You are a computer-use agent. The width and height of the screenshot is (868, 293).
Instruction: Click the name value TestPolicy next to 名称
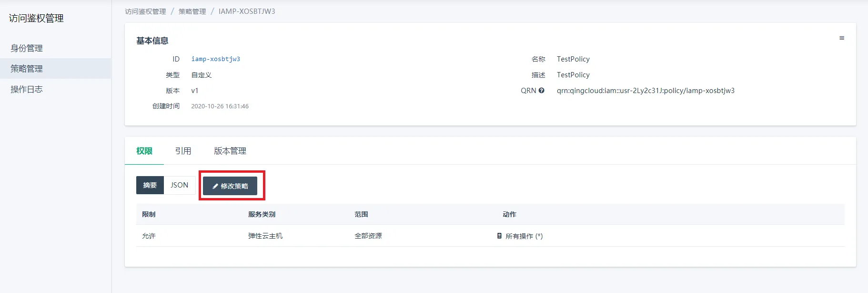(573, 59)
